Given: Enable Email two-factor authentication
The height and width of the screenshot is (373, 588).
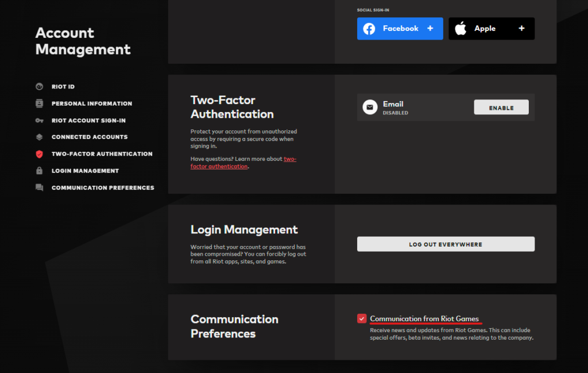Looking at the screenshot, I should (x=501, y=107).
